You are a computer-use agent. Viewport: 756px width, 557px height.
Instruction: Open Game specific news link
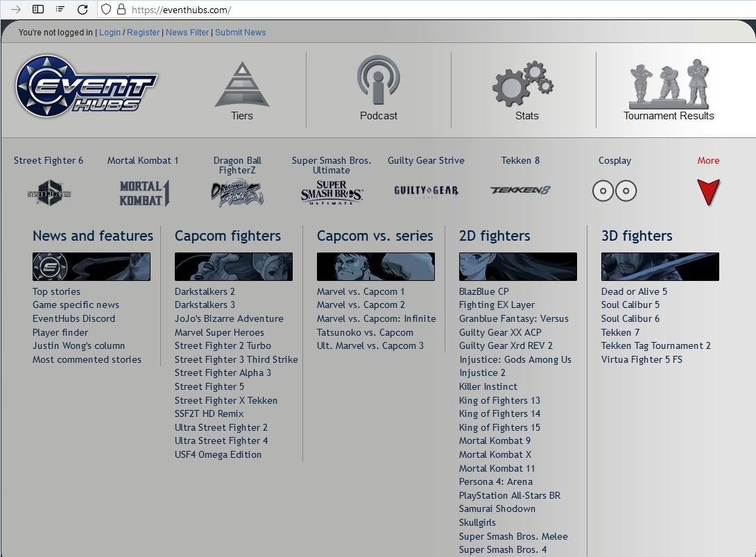coord(76,305)
